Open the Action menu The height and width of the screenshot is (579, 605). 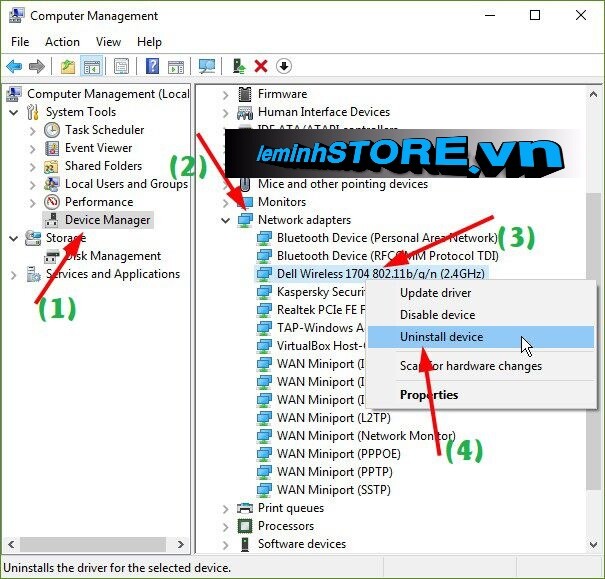(62, 42)
